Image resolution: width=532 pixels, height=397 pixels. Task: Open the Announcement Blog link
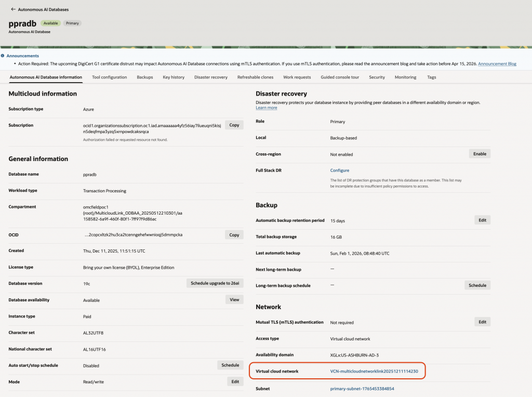tap(497, 63)
